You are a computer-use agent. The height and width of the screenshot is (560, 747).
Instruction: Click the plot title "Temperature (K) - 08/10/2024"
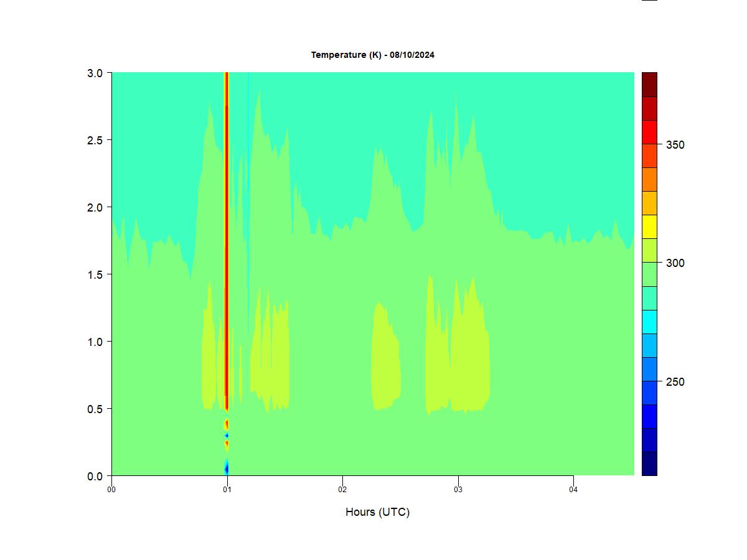(x=373, y=55)
